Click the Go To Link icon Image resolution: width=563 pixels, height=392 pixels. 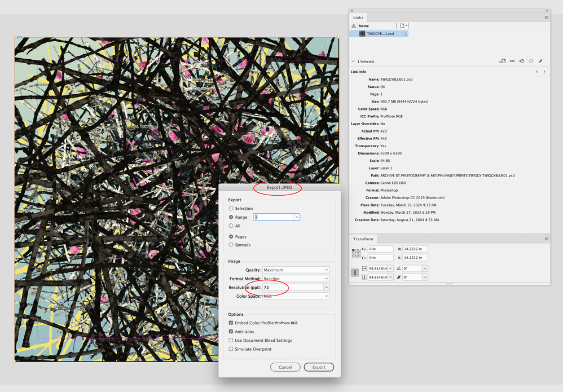521,61
